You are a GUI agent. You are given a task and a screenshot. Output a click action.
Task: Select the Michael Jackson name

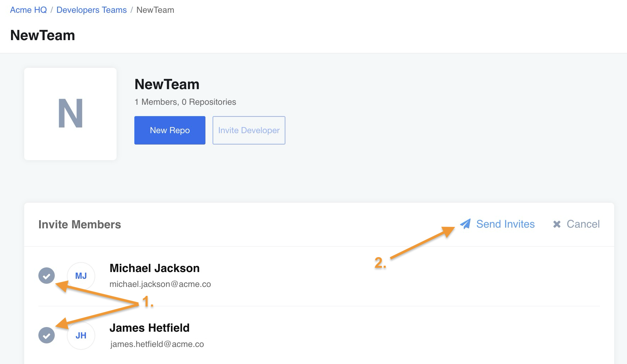155,268
